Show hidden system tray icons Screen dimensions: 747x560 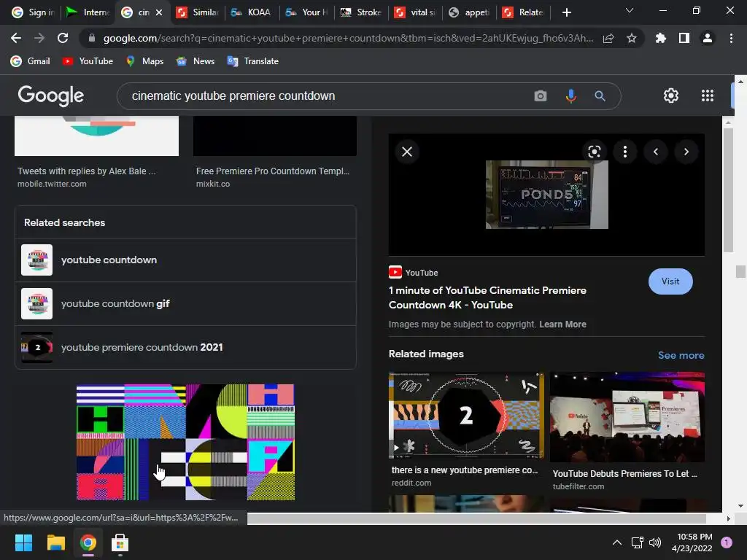point(617,542)
